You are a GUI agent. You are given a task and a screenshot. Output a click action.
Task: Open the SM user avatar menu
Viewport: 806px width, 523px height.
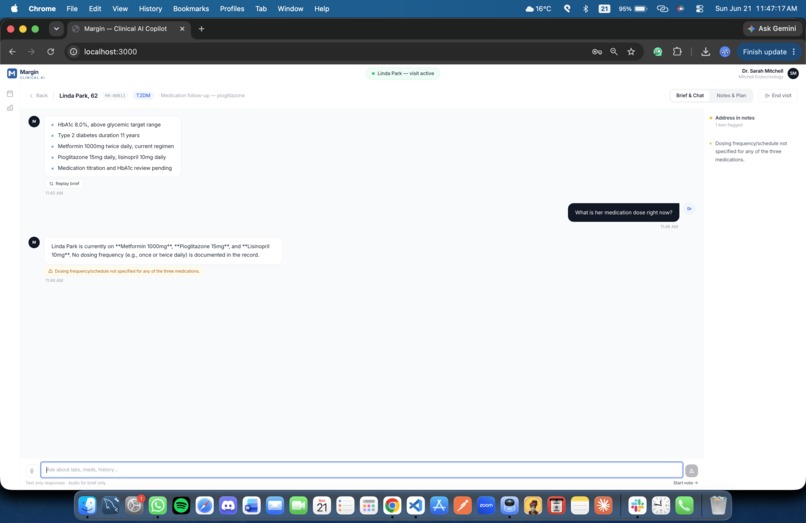click(793, 74)
